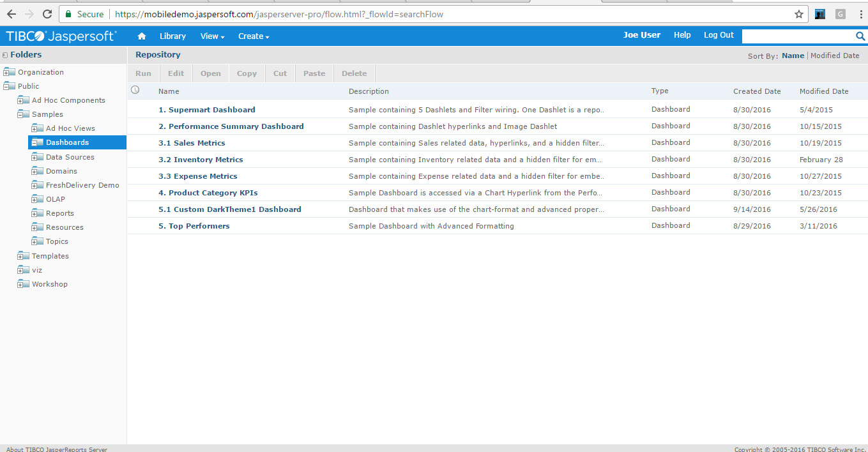This screenshot has height=452, width=868.
Task: Click the 9/14/2016 created date cell
Action: coord(752,209)
